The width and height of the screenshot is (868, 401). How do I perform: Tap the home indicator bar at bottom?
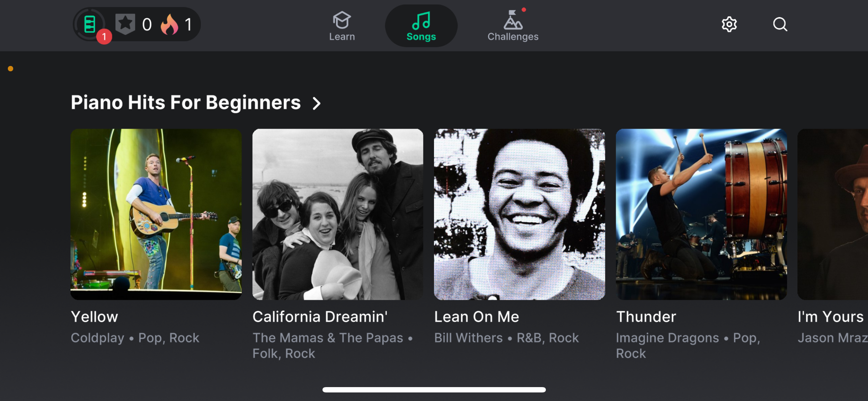[x=434, y=390]
